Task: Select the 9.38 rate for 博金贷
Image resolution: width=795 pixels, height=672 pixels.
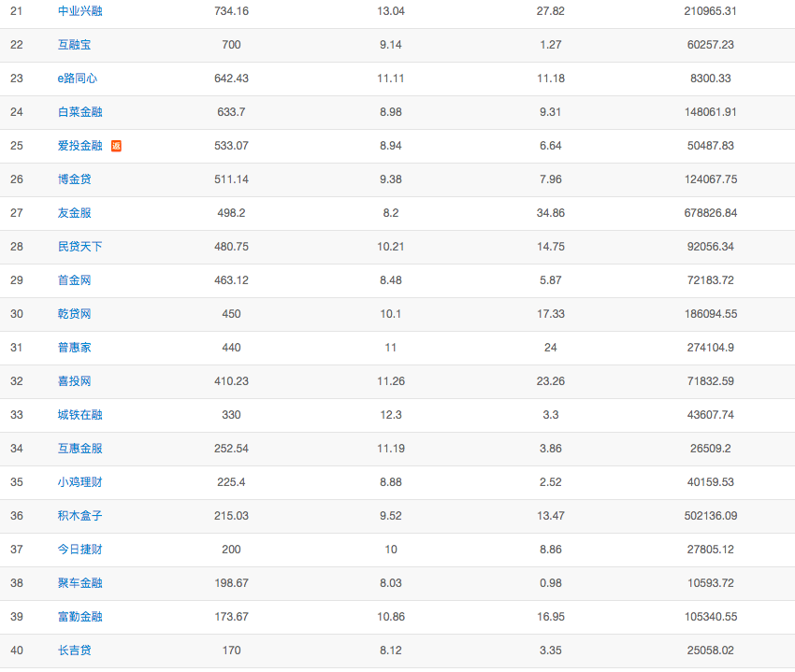Action: point(391,179)
